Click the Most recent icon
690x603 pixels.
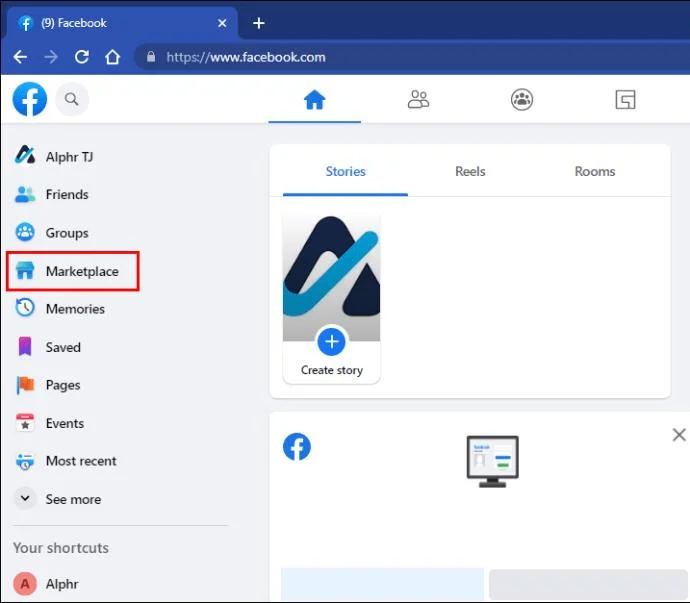25,461
